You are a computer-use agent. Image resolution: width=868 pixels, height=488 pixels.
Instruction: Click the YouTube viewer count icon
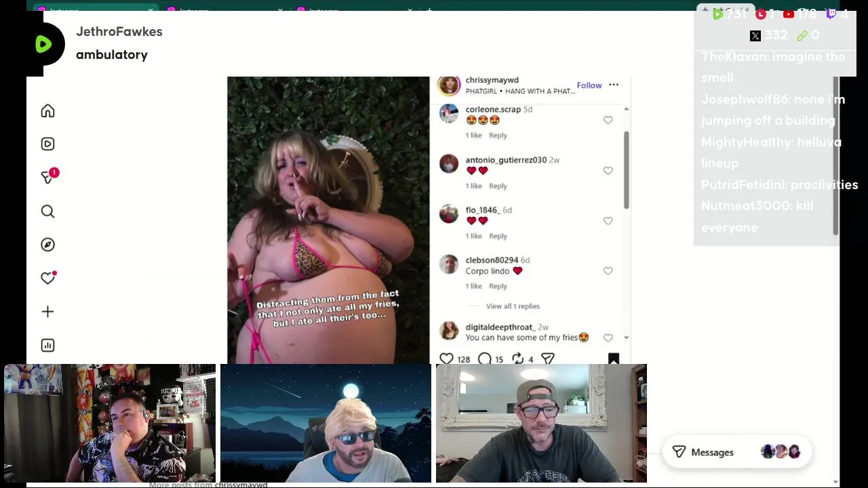[788, 14]
